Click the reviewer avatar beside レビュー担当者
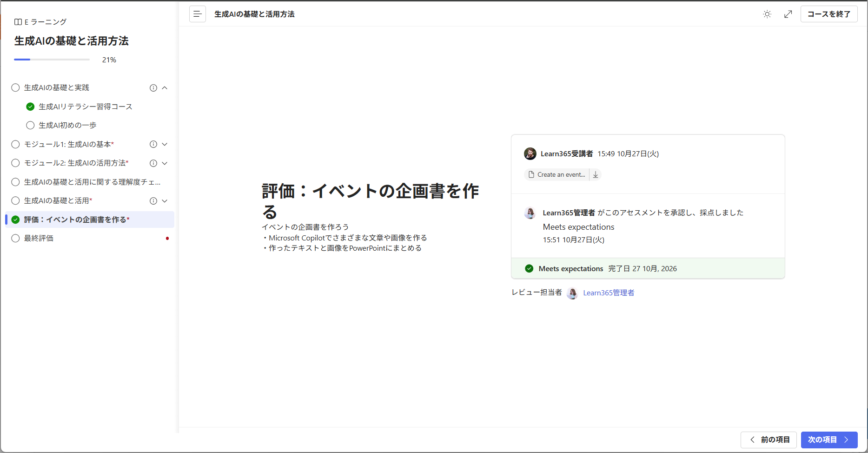868x453 pixels. coord(573,293)
